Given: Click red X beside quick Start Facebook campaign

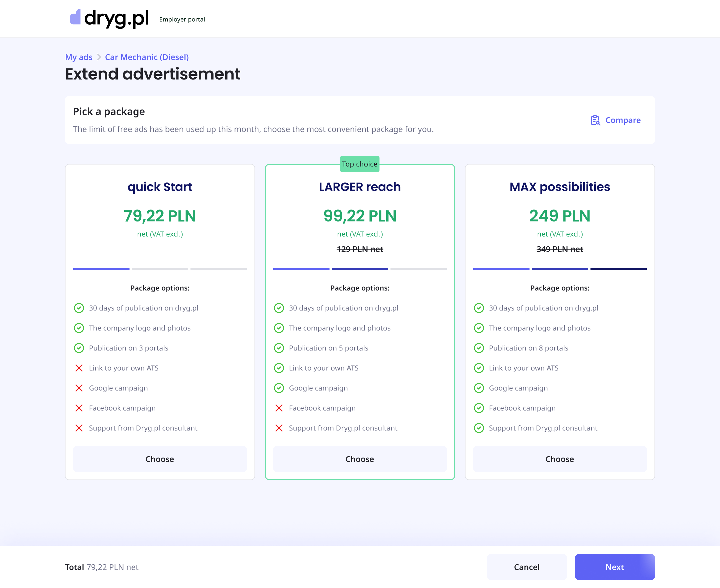Looking at the screenshot, I should pos(79,408).
